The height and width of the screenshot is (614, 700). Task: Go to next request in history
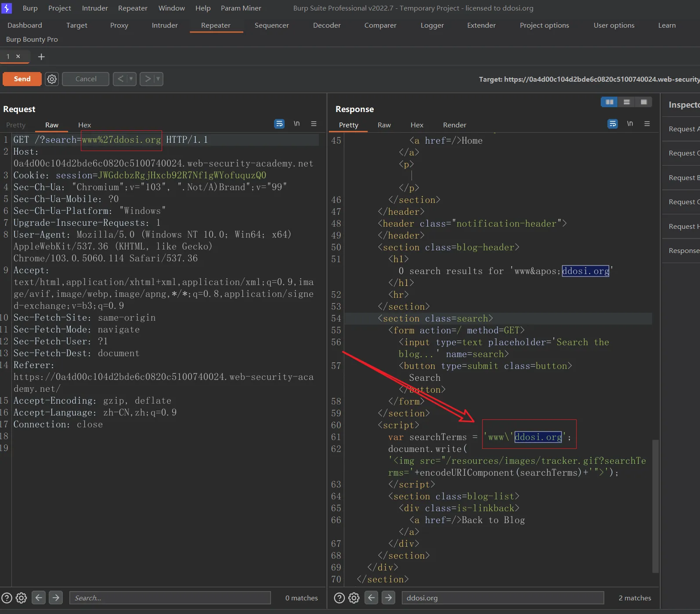click(148, 79)
